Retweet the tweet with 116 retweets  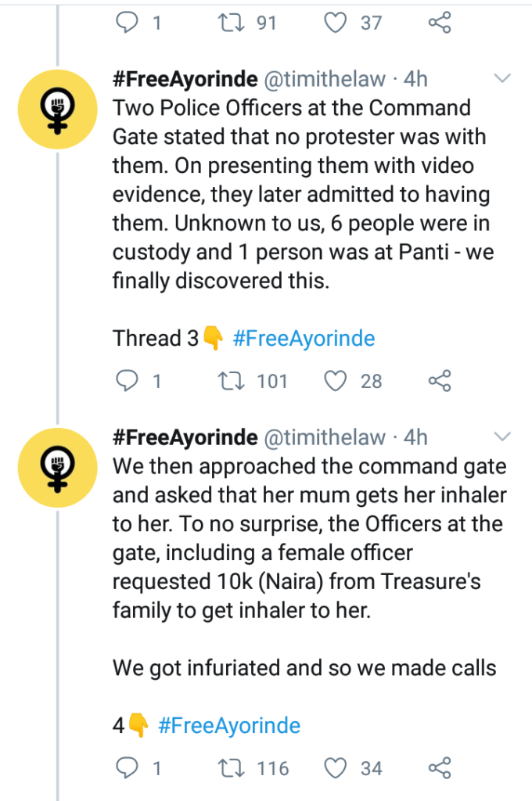click(232, 769)
